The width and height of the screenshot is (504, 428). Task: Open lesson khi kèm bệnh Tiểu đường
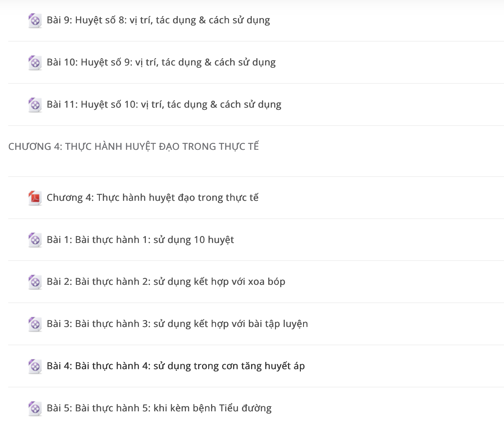(x=159, y=408)
